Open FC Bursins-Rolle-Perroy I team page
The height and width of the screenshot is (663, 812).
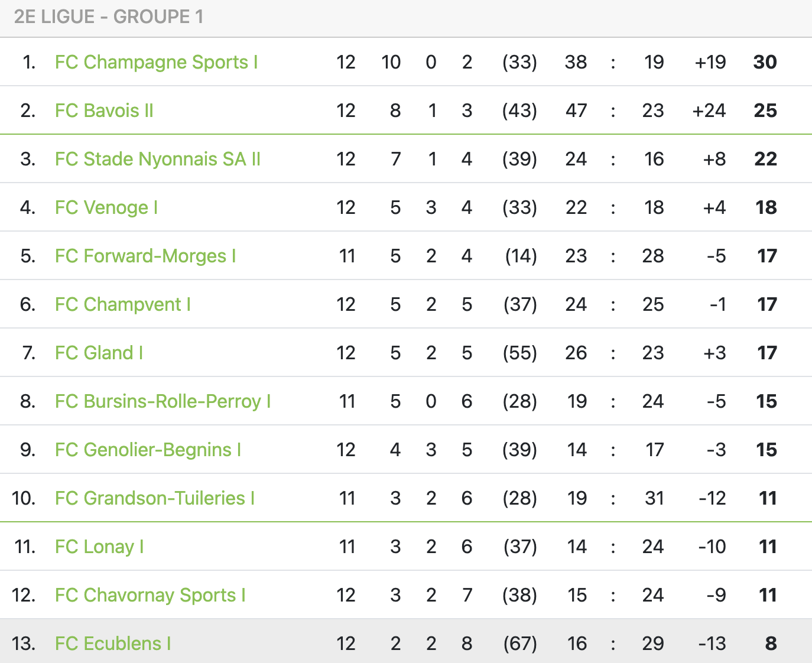click(x=163, y=401)
